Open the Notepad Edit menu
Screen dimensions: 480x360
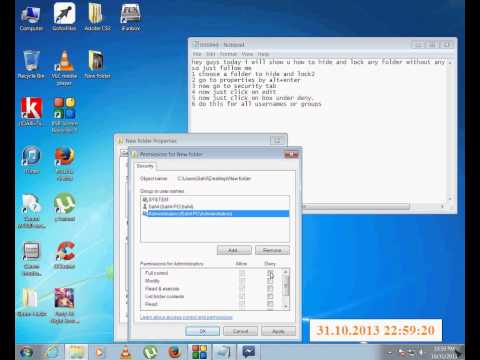[210, 54]
